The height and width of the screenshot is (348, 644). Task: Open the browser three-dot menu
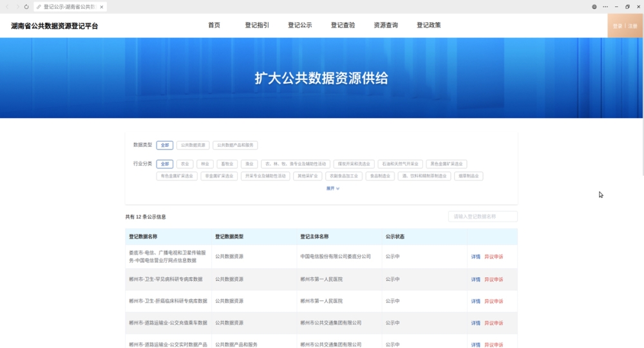(x=605, y=6)
